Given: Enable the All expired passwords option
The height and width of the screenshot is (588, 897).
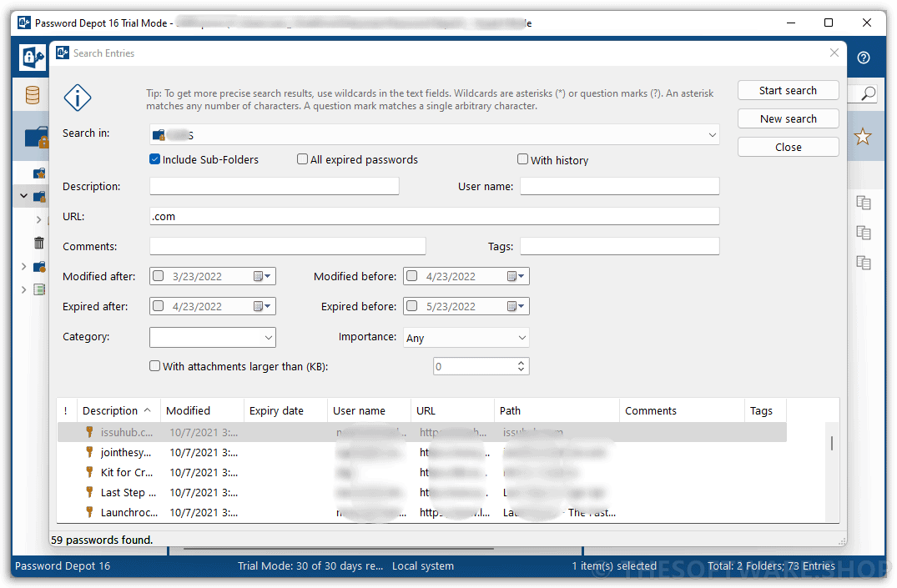Looking at the screenshot, I should pyautogui.click(x=302, y=159).
